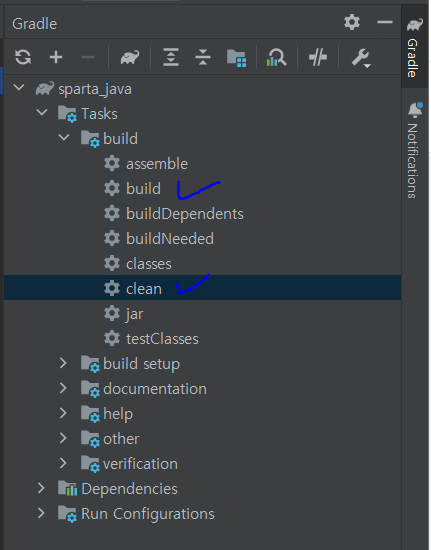Click the documentation label
431x550 pixels.
click(155, 389)
